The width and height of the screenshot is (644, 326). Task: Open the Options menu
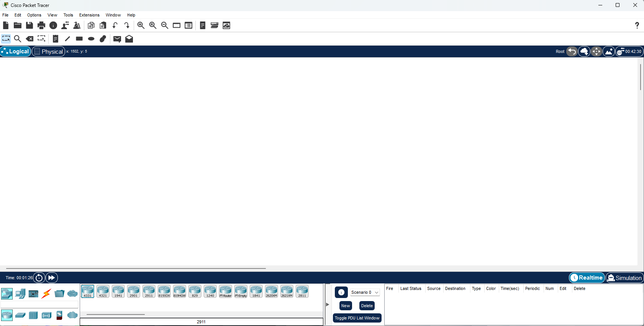point(34,15)
